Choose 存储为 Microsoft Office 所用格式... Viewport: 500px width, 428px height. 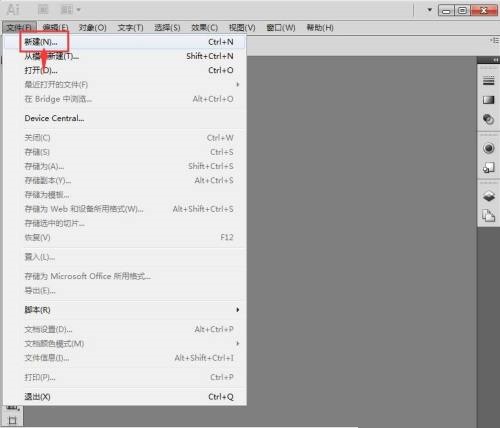pos(125,276)
